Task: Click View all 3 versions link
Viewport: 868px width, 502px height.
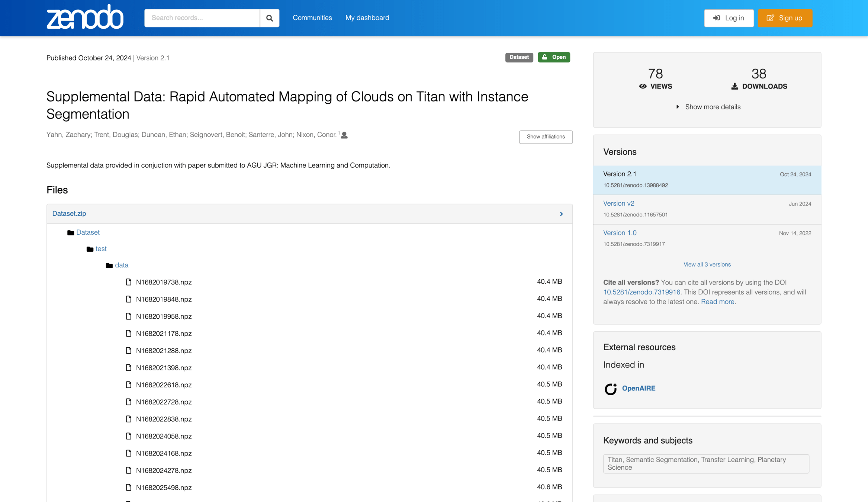Action: pos(707,264)
